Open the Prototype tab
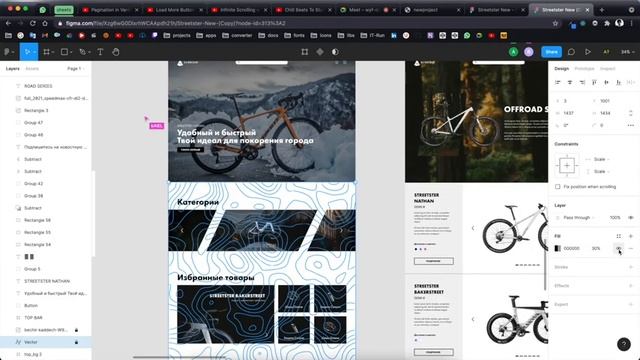Viewport: 640px width, 360px height. click(x=584, y=69)
